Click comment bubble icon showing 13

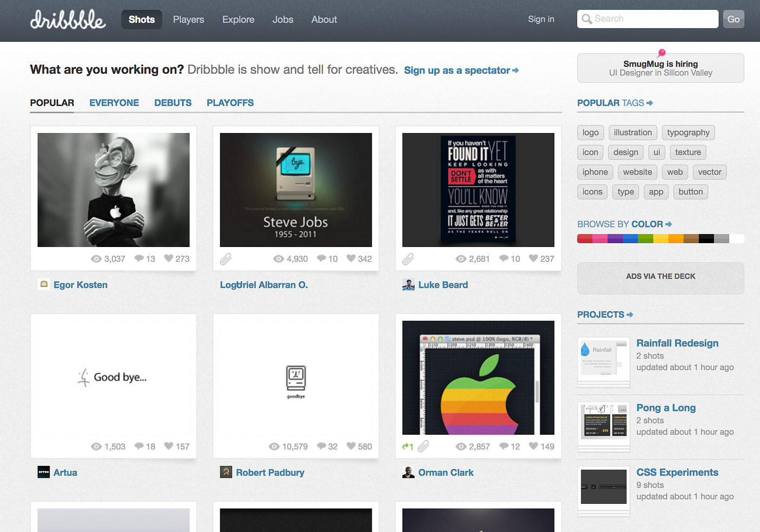pos(139,258)
